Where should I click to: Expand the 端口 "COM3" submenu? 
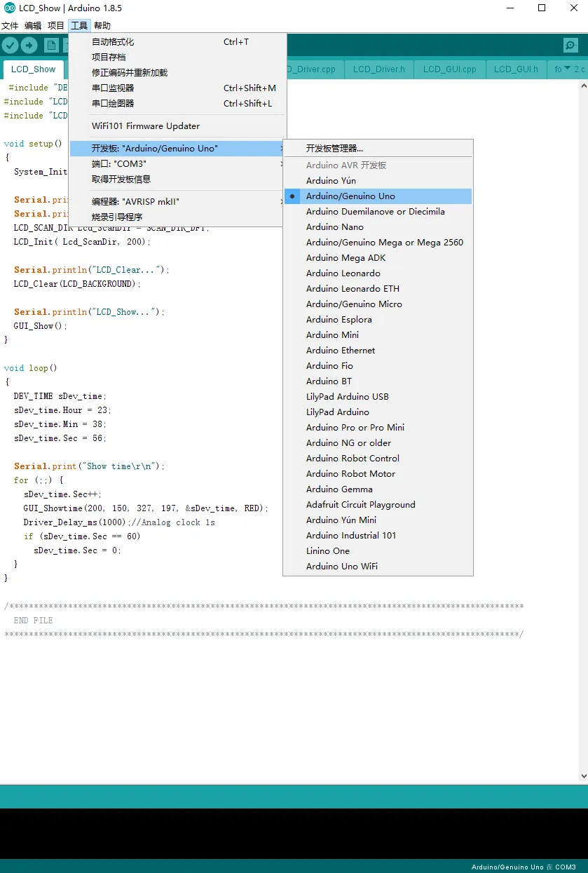pos(178,164)
